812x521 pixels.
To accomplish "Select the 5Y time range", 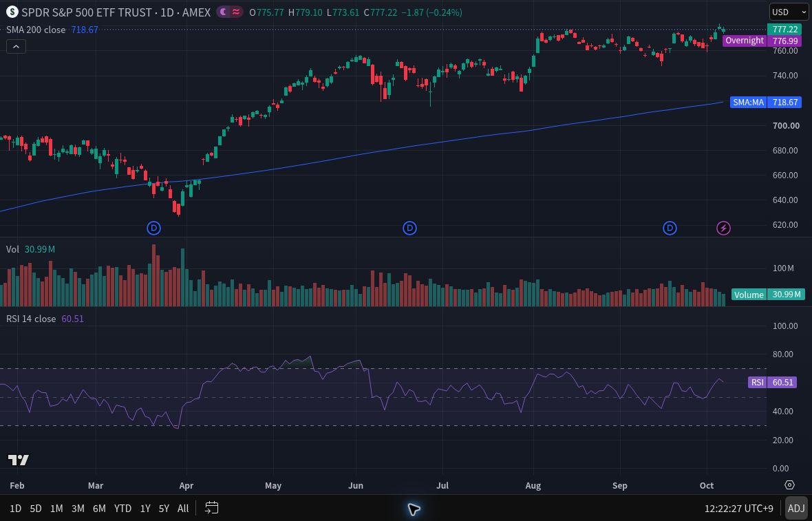I will (164, 509).
